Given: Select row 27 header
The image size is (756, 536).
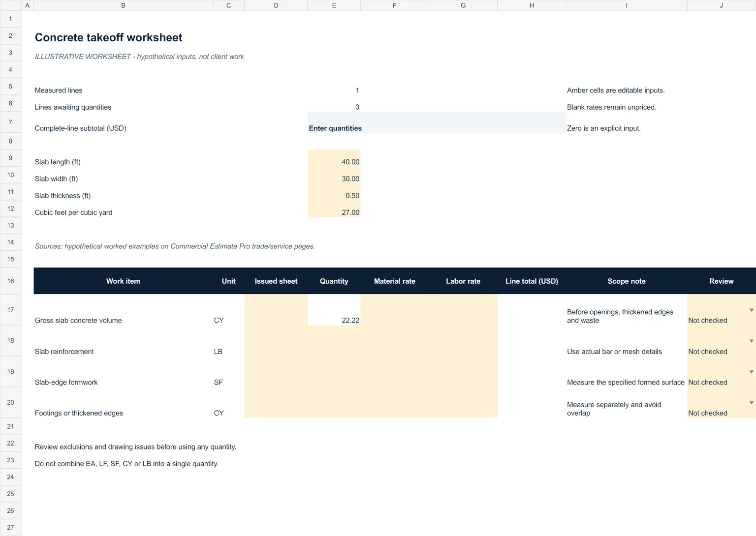Looking at the screenshot, I should 10,528.
